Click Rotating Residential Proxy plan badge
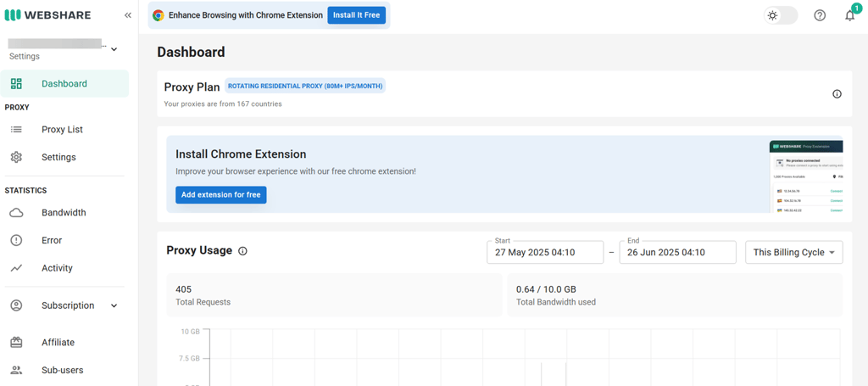The image size is (868, 386). click(305, 87)
